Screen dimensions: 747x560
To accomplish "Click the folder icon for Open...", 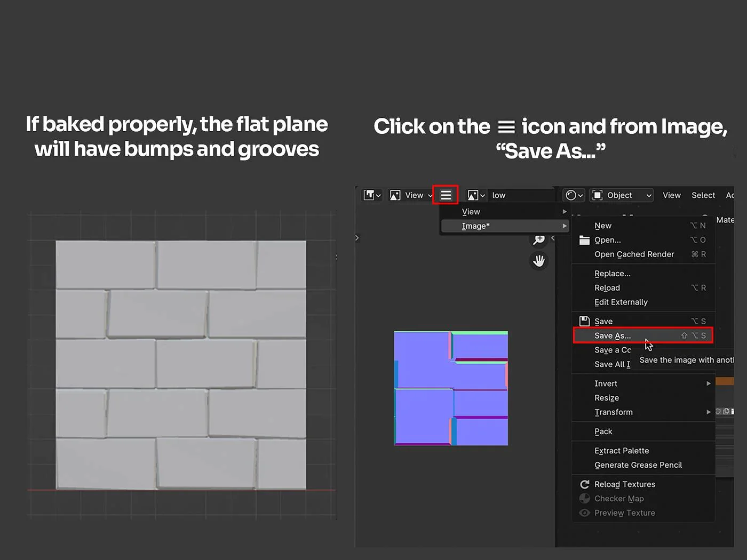I will (x=584, y=240).
